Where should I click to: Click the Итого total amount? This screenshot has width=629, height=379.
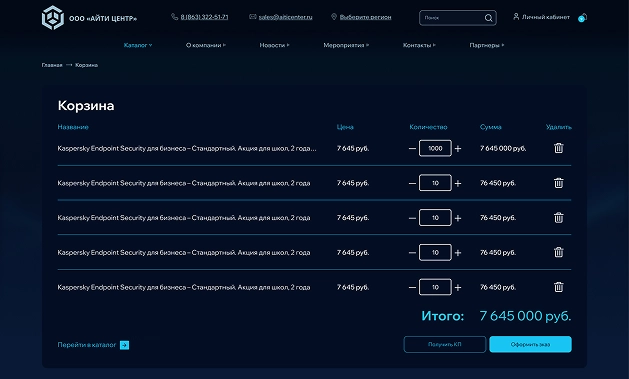tap(525, 316)
